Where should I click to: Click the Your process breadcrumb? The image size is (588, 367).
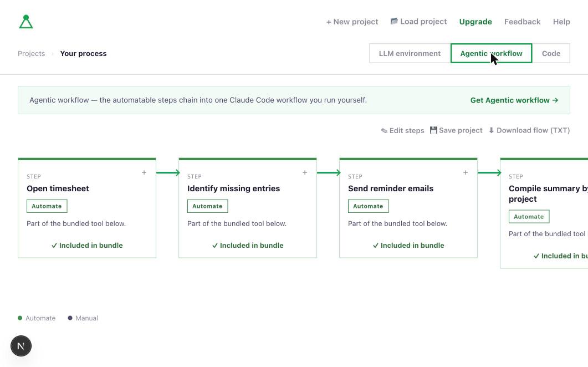pos(83,54)
